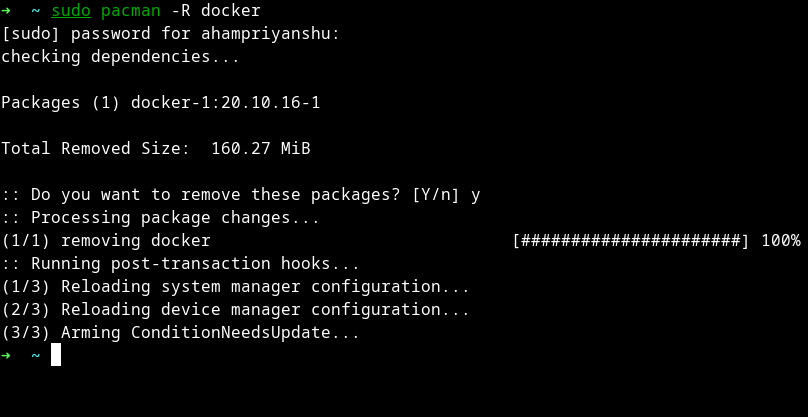Click the white block cursor at the prompt
The image size is (808, 417).
tap(56, 355)
